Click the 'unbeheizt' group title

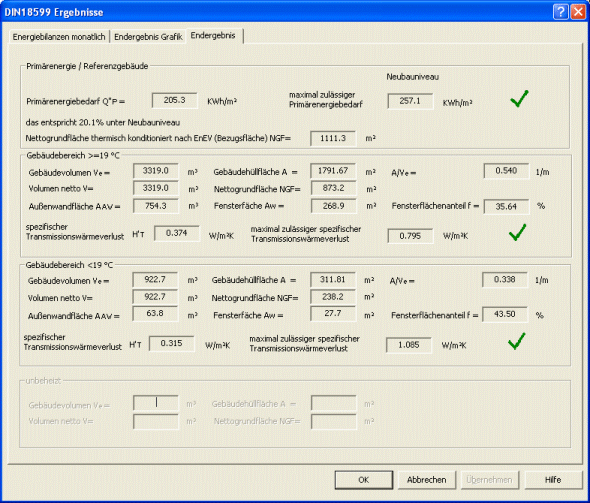tap(43, 381)
